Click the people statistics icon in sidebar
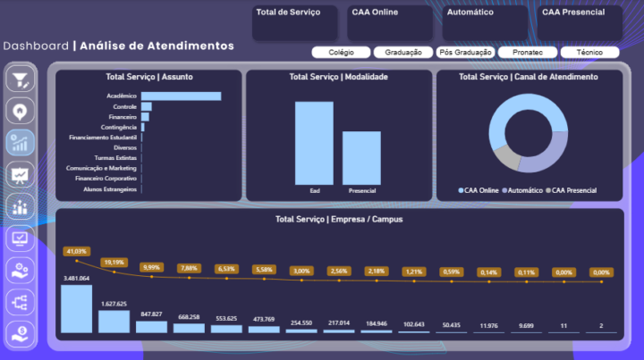 point(20,207)
